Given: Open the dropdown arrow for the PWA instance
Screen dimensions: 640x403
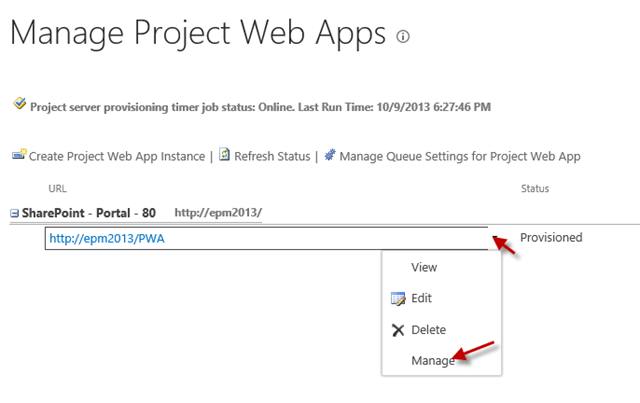Looking at the screenshot, I should coord(494,238).
